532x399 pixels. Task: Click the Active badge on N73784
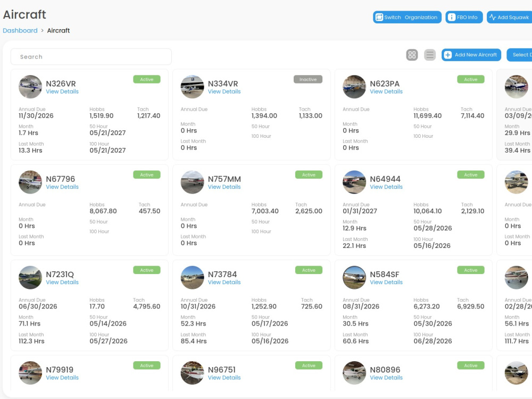tap(309, 270)
